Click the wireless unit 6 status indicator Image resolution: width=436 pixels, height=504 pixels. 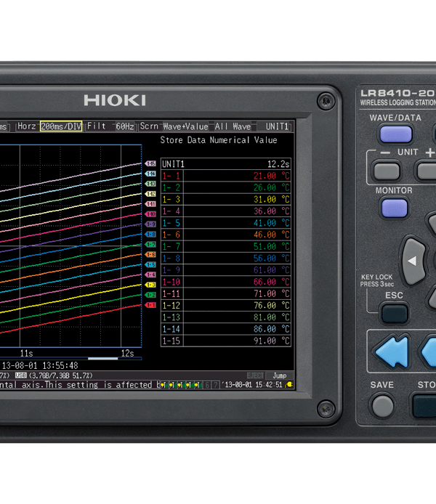[208, 385]
